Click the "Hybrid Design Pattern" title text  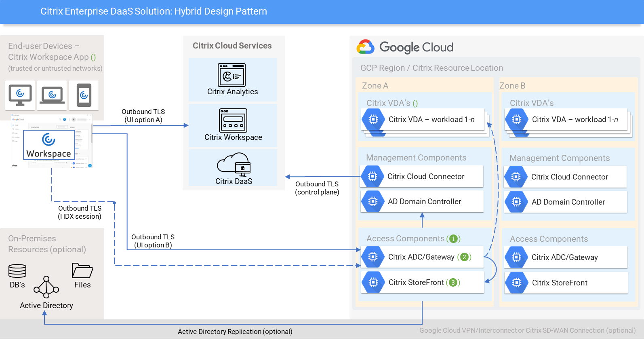pyautogui.click(x=221, y=11)
